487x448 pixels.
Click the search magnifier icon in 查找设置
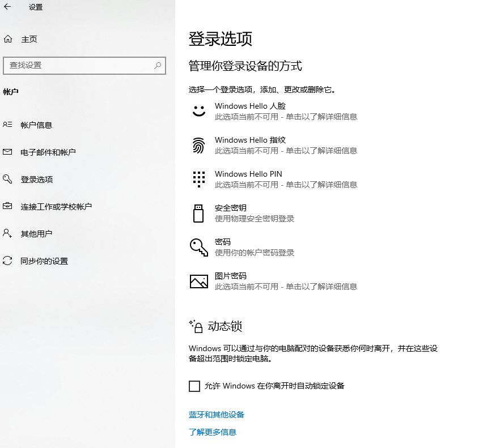pos(158,66)
